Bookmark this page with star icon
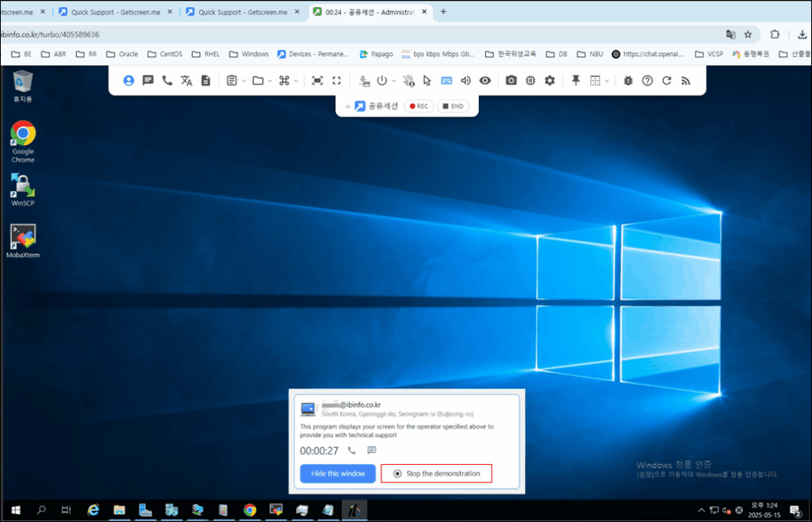 (x=748, y=34)
